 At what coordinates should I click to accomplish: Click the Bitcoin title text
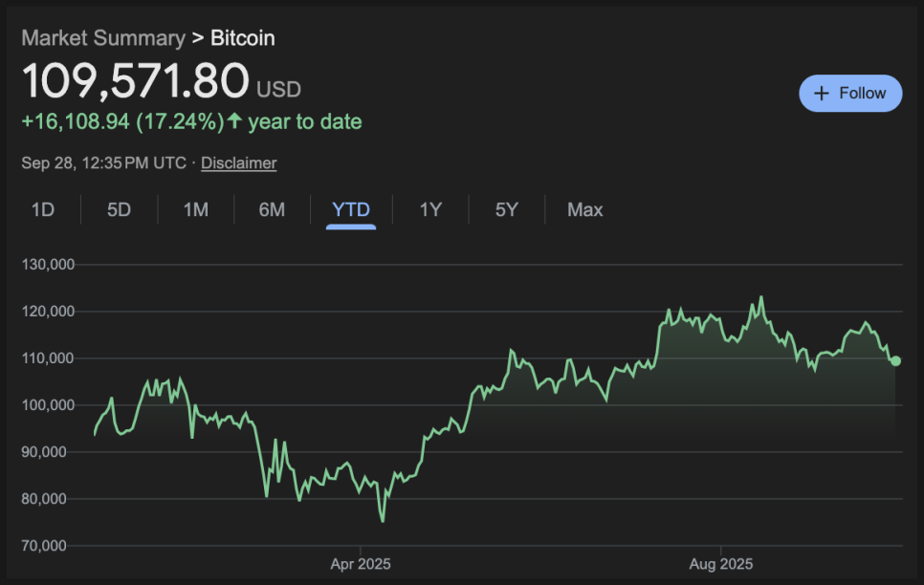pos(243,38)
